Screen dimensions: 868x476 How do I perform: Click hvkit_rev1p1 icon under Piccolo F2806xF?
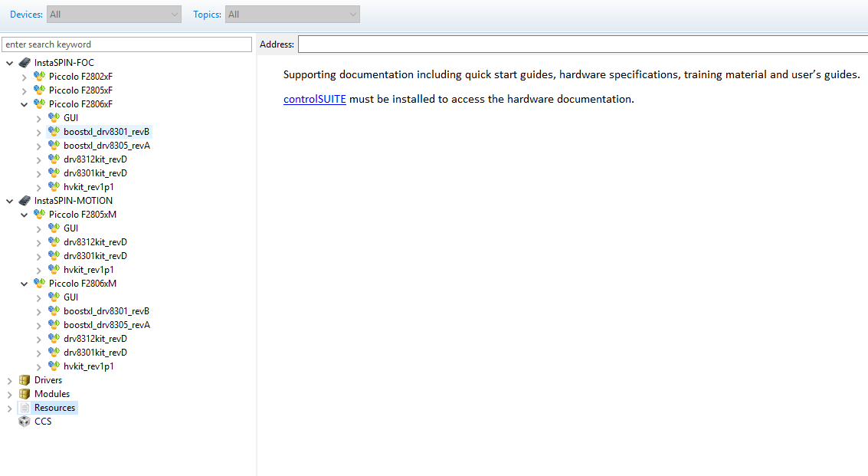54,187
